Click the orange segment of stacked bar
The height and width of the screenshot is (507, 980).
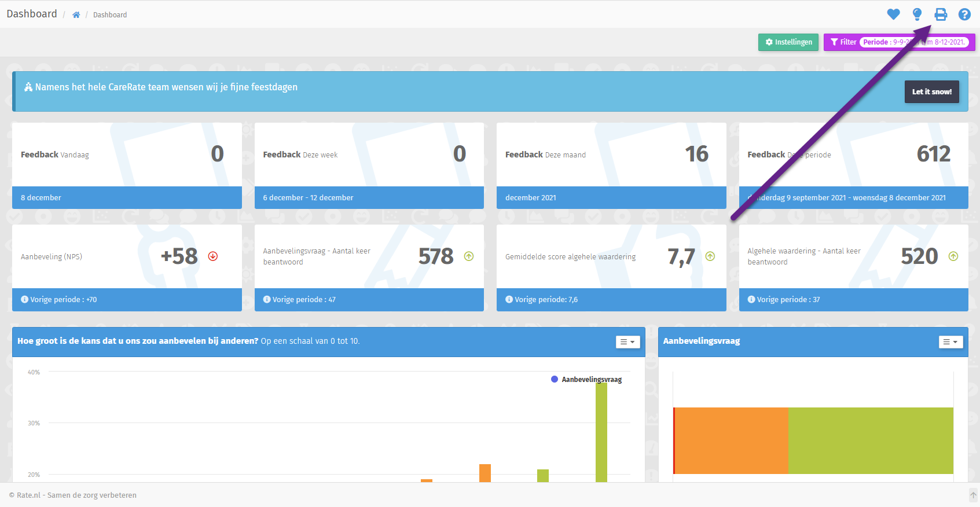tap(731, 440)
